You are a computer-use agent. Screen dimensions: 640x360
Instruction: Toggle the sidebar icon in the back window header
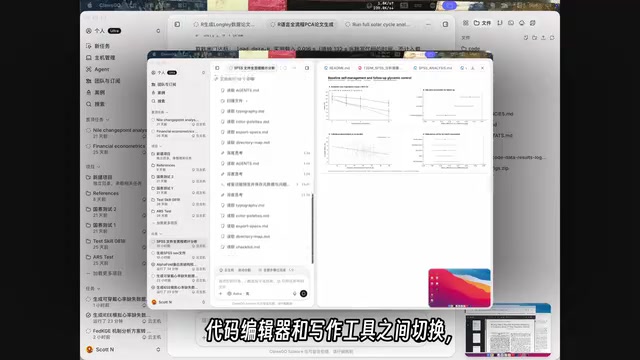click(x=177, y=24)
